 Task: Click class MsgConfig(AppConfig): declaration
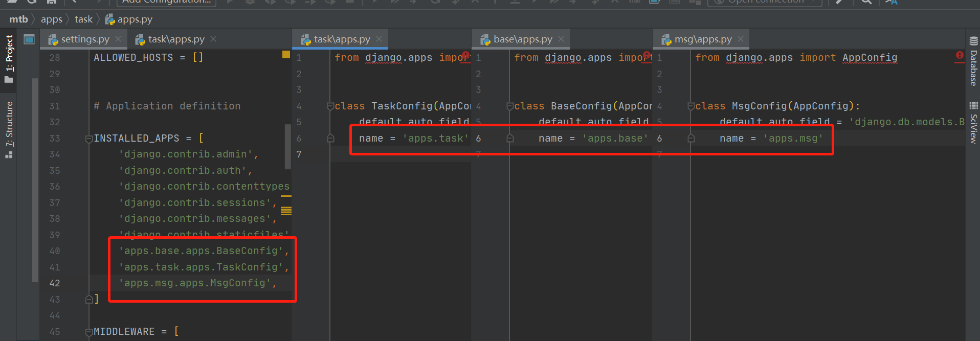coord(777,106)
